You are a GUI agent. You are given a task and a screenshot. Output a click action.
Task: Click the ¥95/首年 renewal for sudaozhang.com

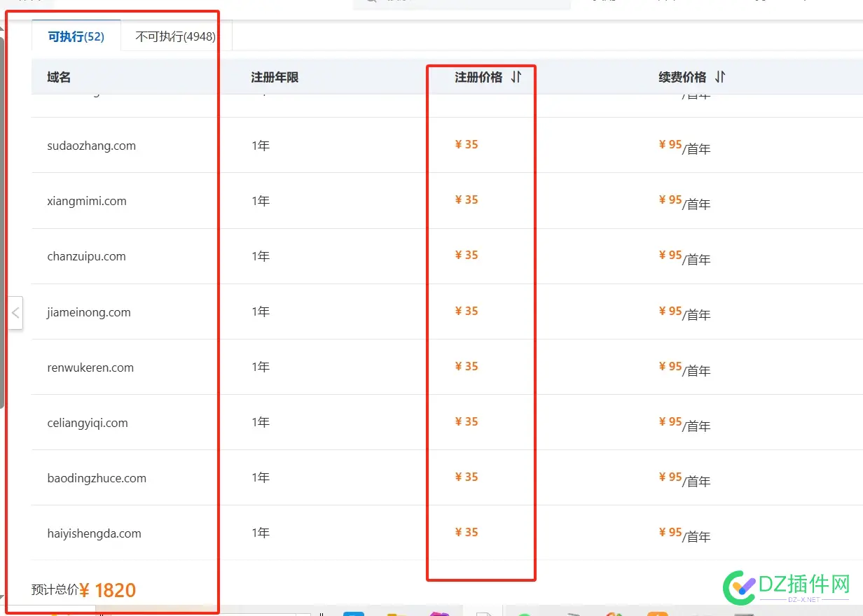pyautogui.click(x=684, y=147)
